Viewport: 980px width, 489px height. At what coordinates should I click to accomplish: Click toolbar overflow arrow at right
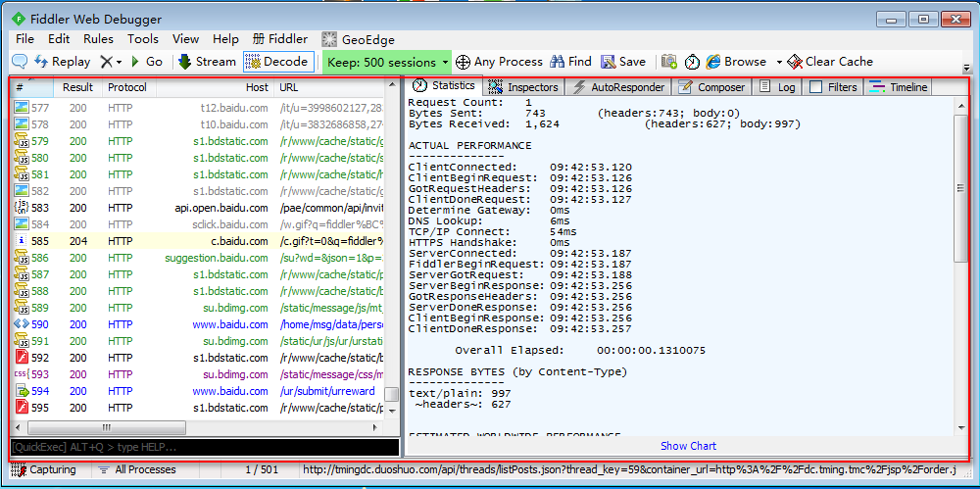[967, 68]
